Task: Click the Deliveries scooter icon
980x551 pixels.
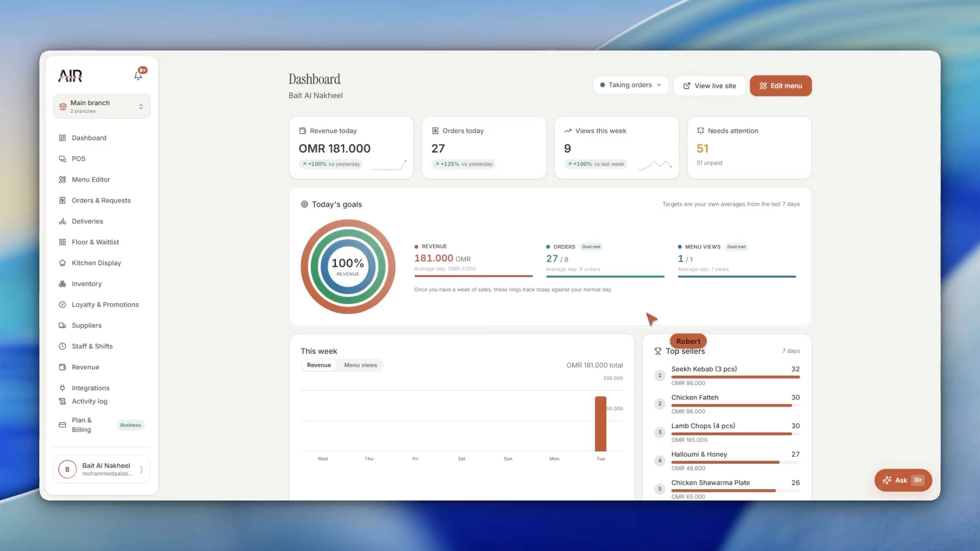Action: point(62,221)
